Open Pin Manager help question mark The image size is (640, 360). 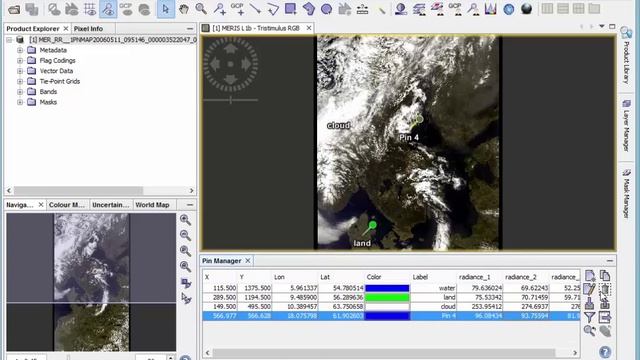[x=605, y=351]
